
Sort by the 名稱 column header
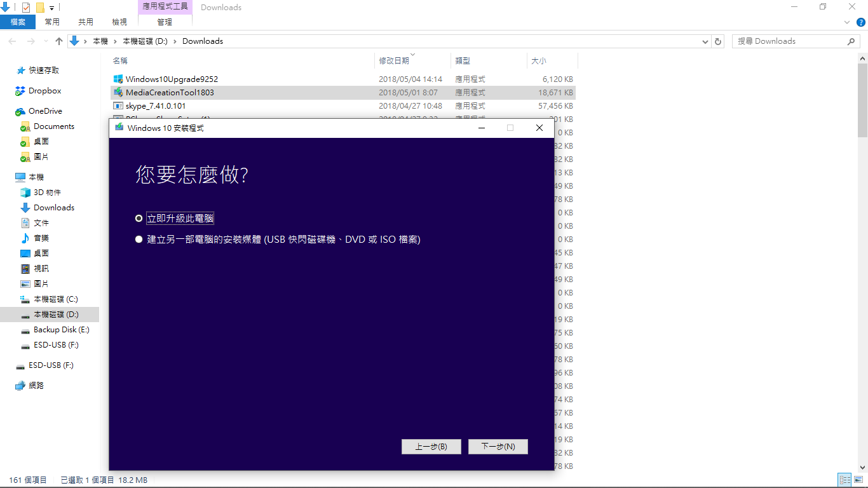pos(242,61)
